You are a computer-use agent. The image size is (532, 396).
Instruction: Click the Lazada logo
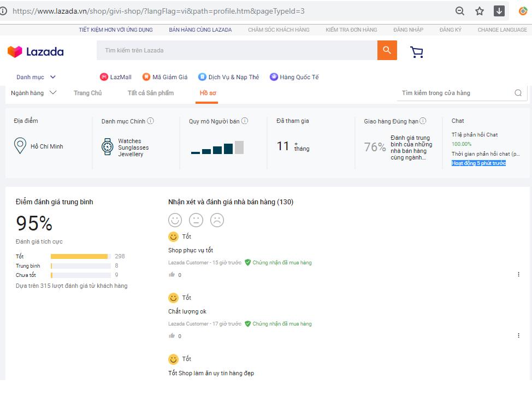[36, 51]
